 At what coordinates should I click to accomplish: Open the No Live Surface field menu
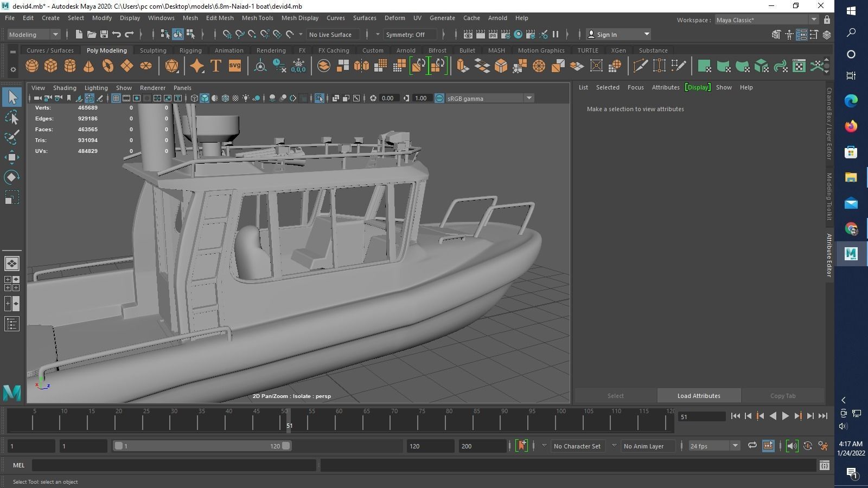coord(332,34)
